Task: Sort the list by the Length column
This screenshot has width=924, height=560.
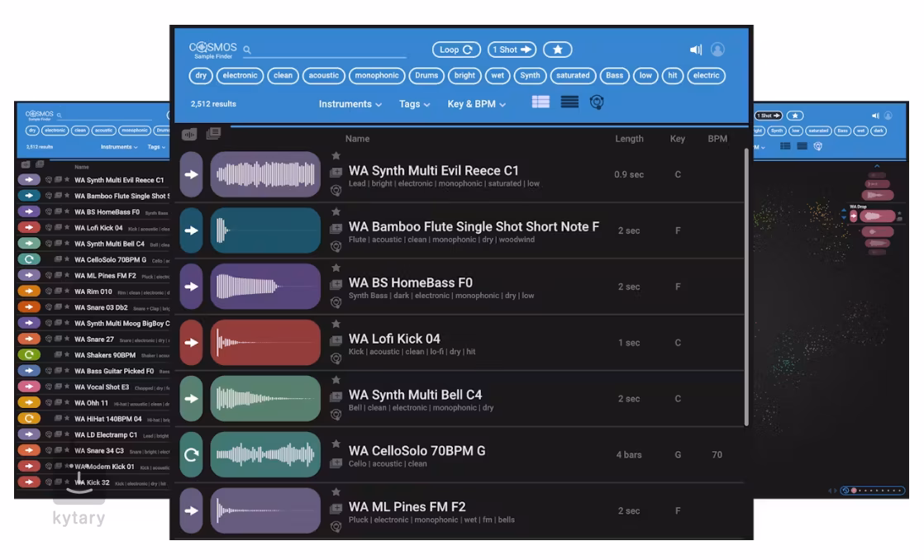Action: pos(629,139)
